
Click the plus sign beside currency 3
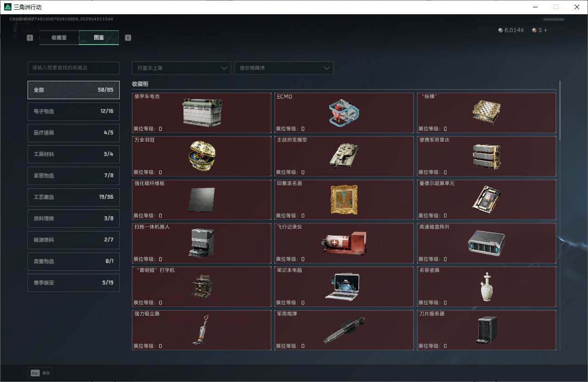coord(545,30)
